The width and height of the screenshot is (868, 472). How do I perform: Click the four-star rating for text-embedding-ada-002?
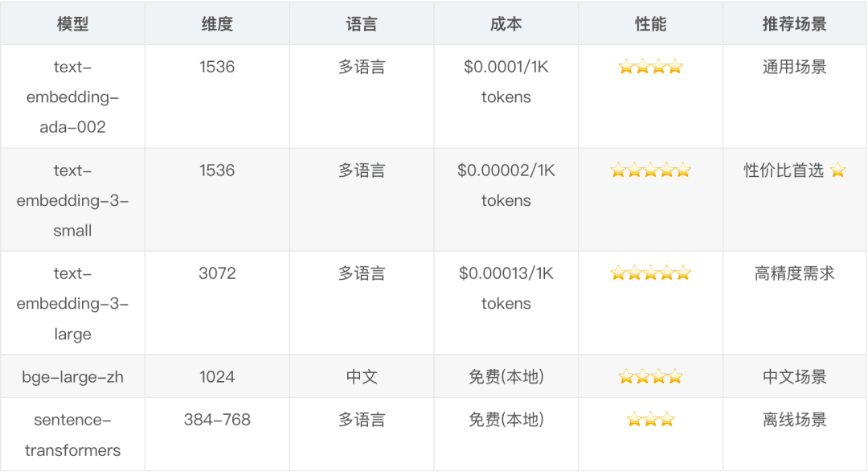pyautogui.click(x=650, y=67)
